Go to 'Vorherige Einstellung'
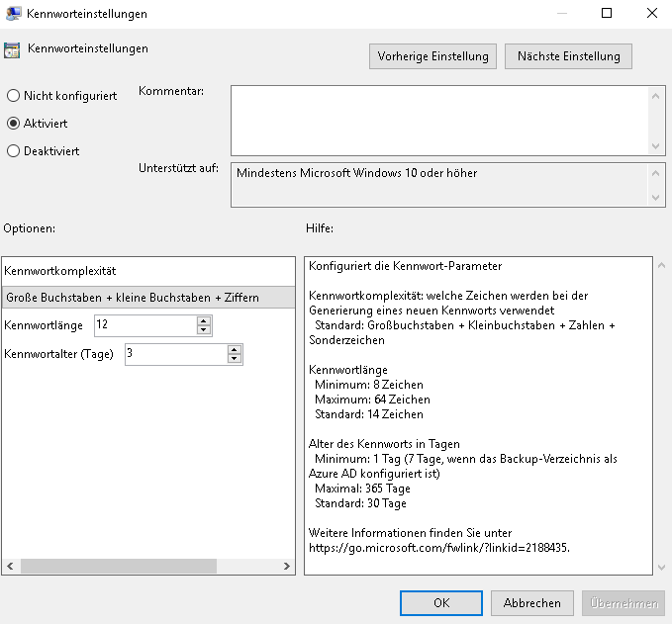The height and width of the screenshot is (624, 672). point(432,56)
